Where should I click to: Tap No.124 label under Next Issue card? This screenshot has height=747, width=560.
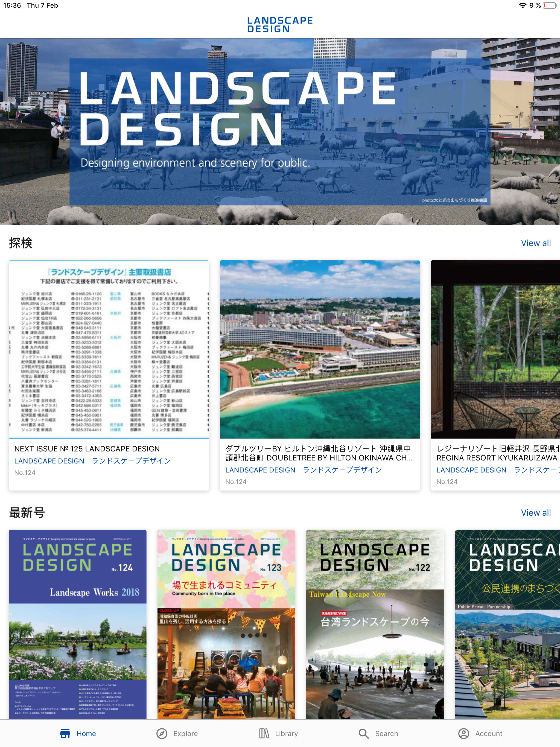click(x=25, y=473)
